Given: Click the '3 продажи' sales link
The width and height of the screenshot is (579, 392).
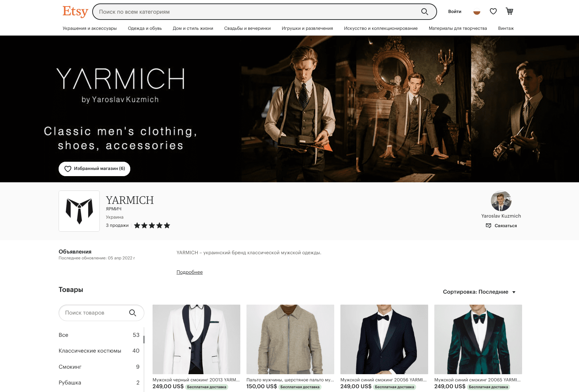Looking at the screenshot, I should point(117,225).
